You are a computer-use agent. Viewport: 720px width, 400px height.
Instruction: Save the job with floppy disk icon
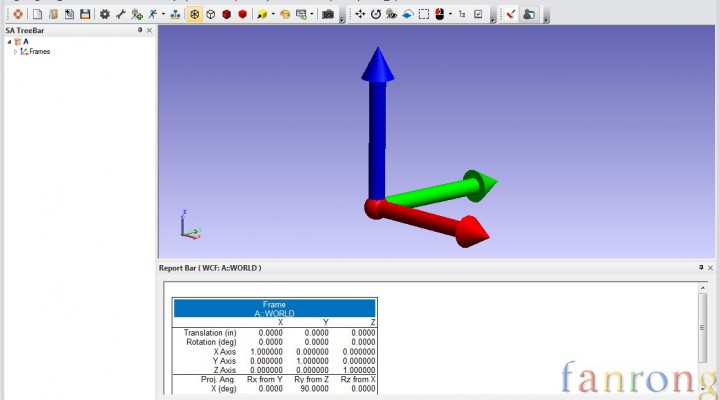pos(85,14)
